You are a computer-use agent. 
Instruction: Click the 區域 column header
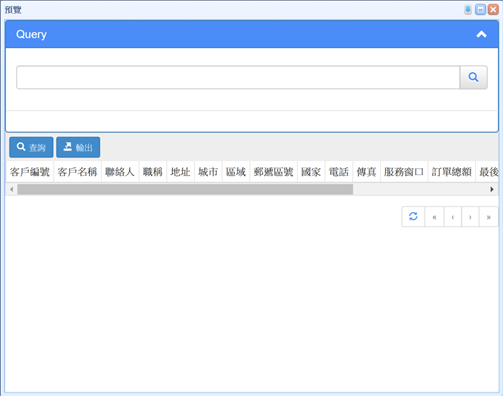coord(236,172)
